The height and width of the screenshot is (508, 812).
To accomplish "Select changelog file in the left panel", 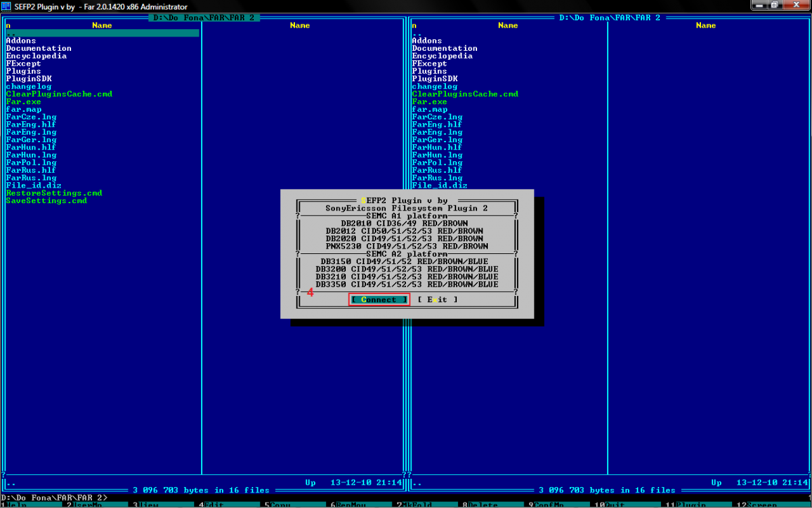I will (x=28, y=87).
